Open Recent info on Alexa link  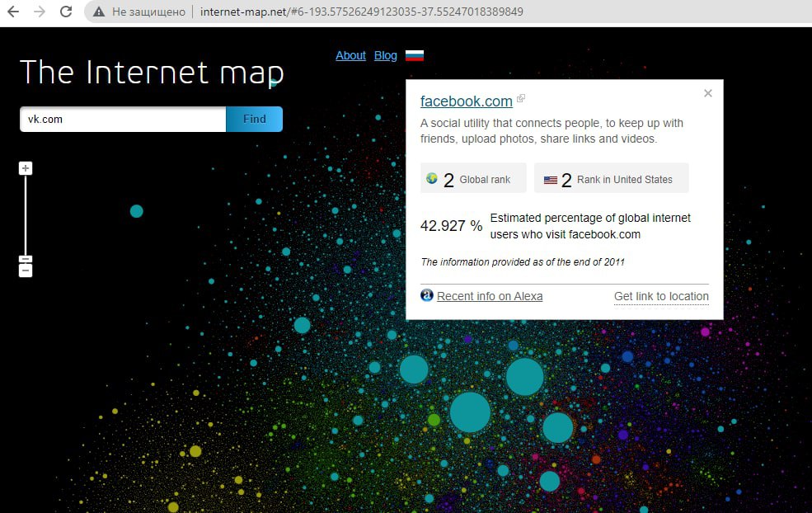490,296
